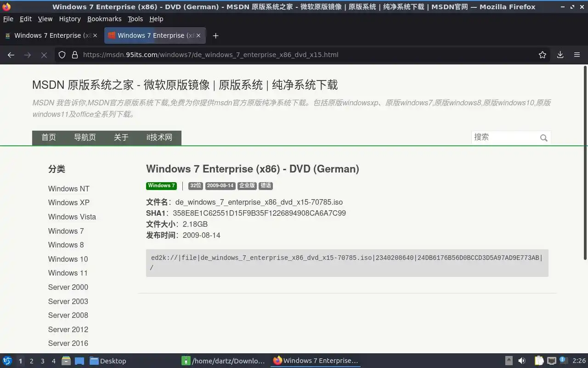This screenshot has height=368, width=588.
Task: Click the 搜索 search input field
Action: tap(504, 137)
